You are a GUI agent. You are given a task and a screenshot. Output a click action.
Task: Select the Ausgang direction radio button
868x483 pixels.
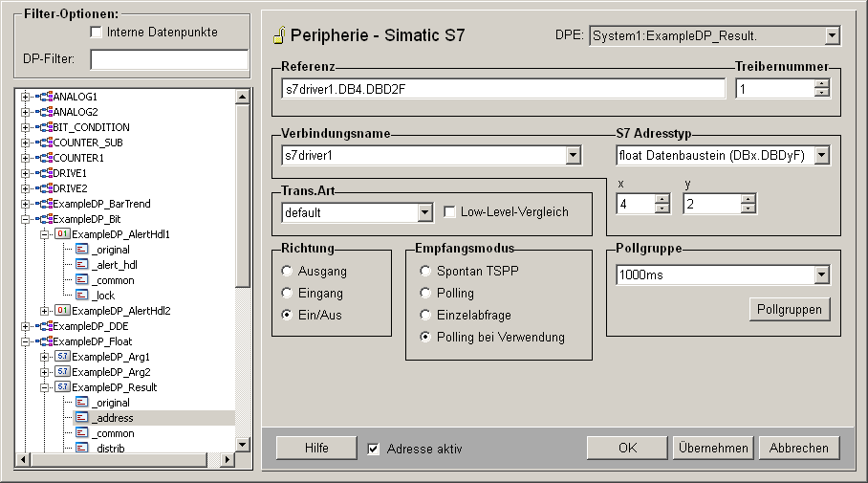[x=287, y=271]
